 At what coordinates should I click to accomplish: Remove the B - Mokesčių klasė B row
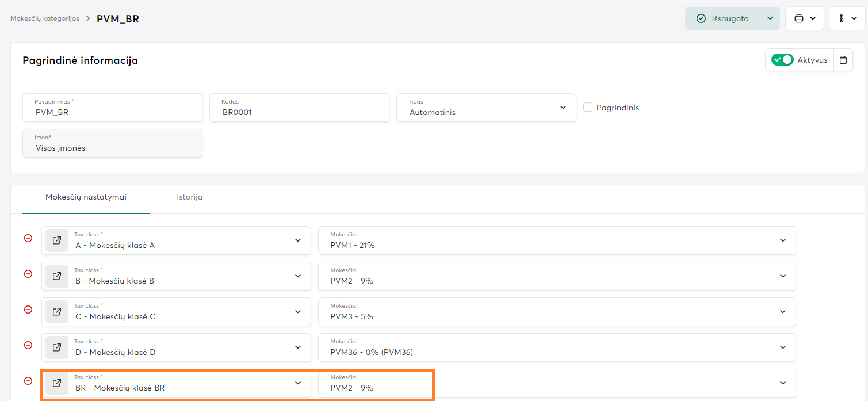pyautogui.click(x=28, y=274)
